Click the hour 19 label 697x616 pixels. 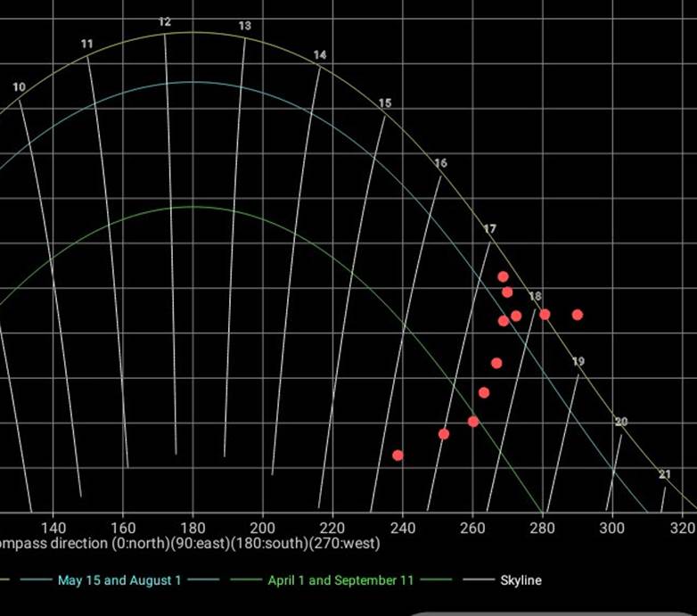(x=578, y=361)
